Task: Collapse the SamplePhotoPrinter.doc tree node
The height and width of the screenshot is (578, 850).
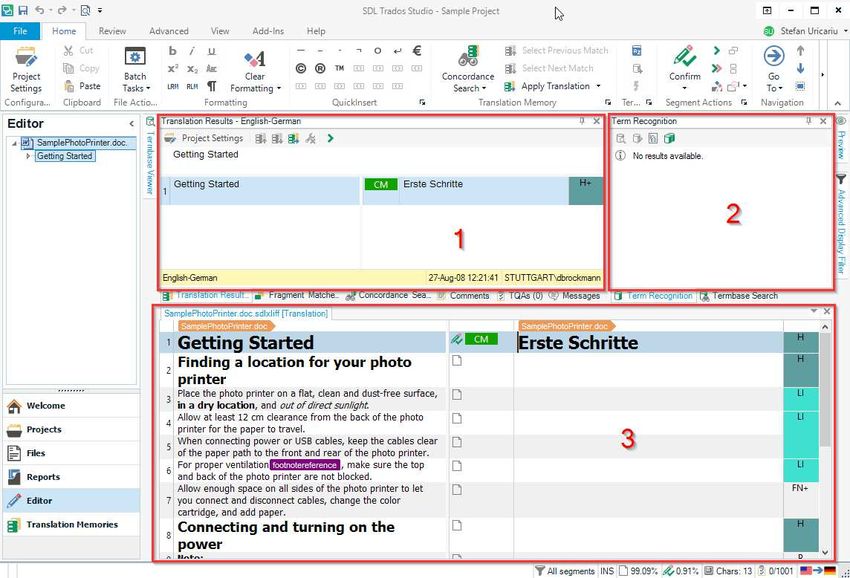Action: (14, 143)
